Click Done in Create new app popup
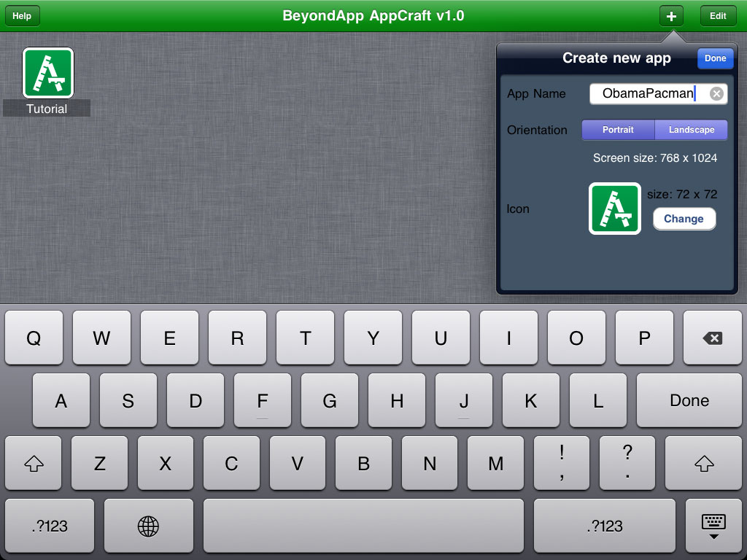The image size is (747, 560). (715, 58)
